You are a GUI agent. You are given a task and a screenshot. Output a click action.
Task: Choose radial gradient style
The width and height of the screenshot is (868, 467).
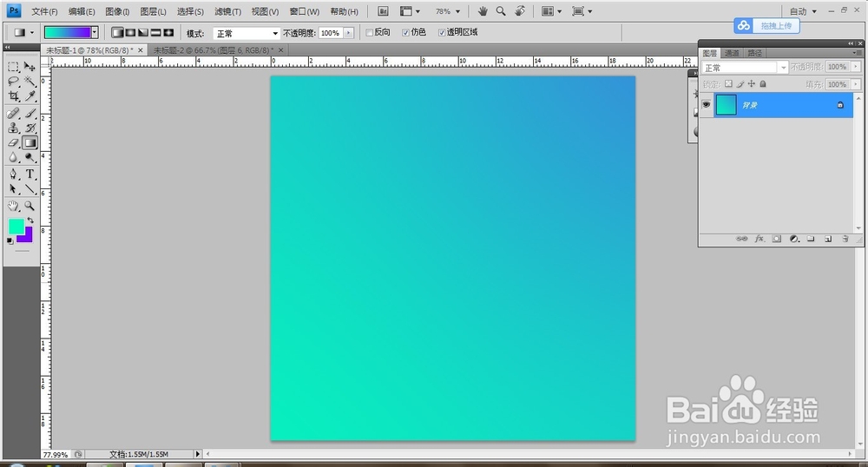(x=130, y=33)
